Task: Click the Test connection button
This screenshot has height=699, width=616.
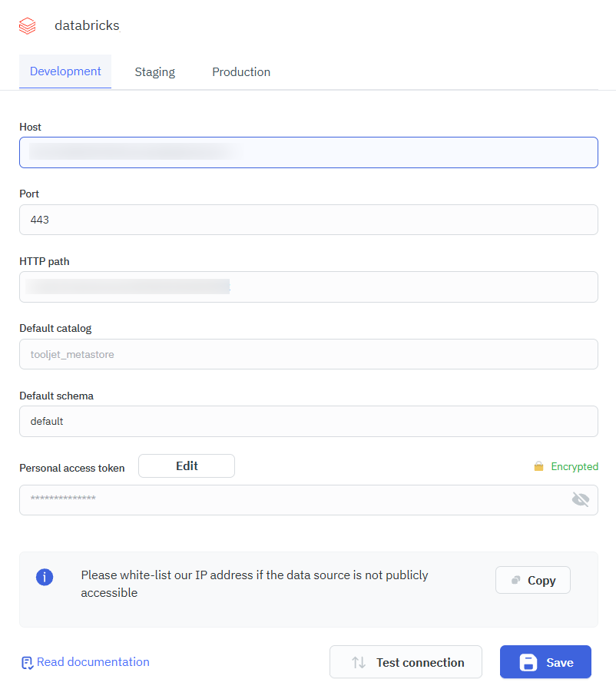Action: [x=406, y=662]
